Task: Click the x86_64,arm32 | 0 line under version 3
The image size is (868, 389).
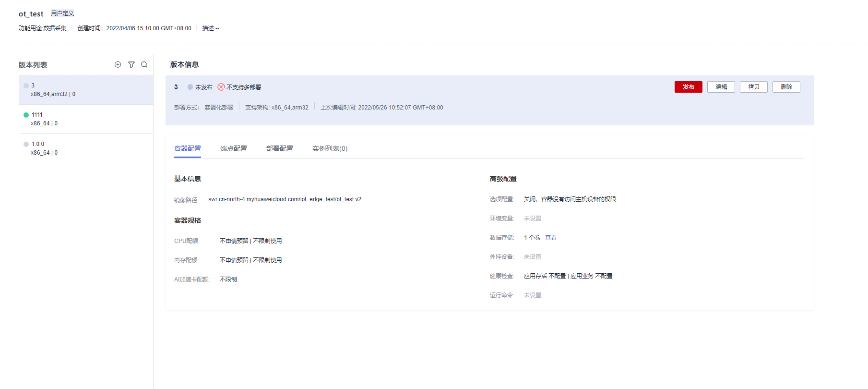Action: tap(53, 94)
